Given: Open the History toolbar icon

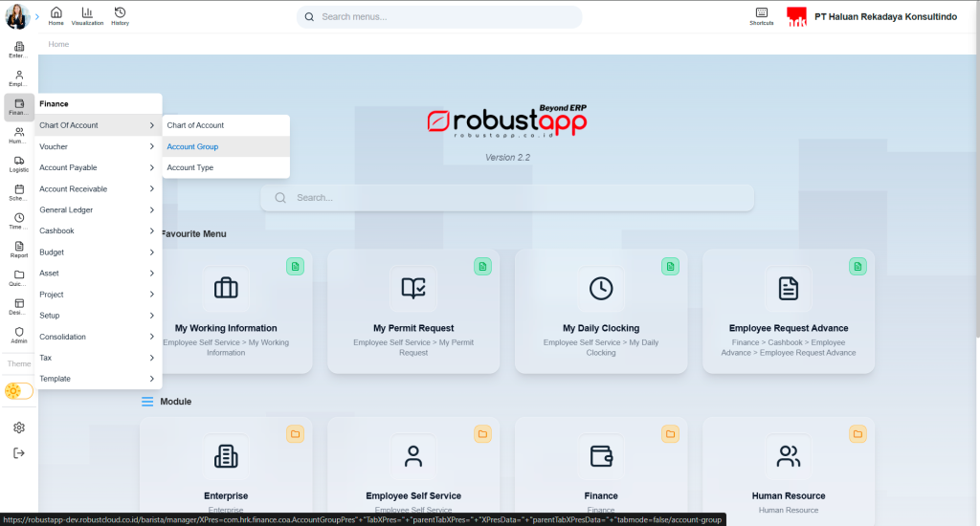Looking at the screenshot, I should pyautogui.click(x=120, y=14).
